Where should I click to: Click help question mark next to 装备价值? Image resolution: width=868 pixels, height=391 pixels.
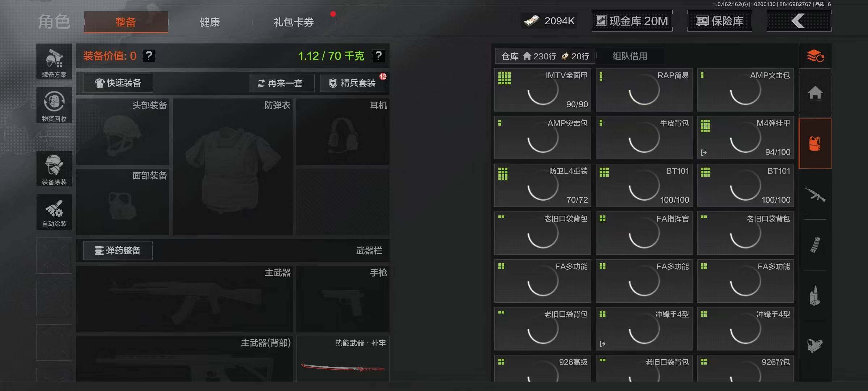(x=149, y=56)
